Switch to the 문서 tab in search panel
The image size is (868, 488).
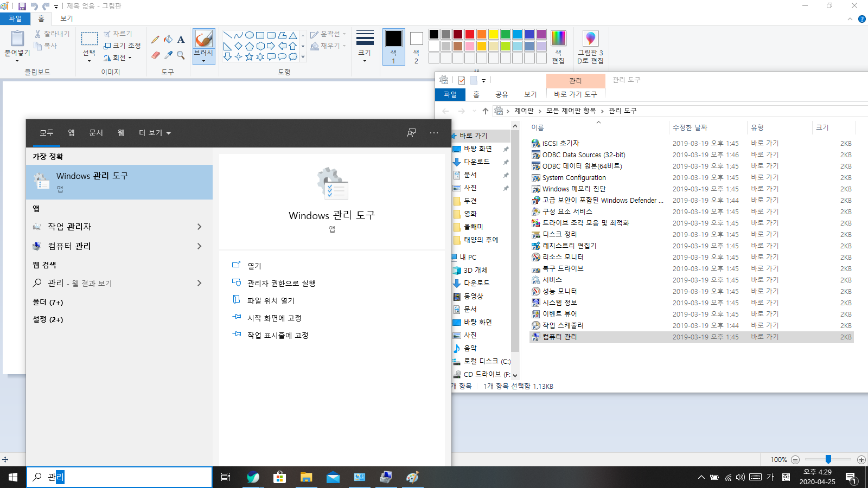pyautogui.click(x=96, y=133)
